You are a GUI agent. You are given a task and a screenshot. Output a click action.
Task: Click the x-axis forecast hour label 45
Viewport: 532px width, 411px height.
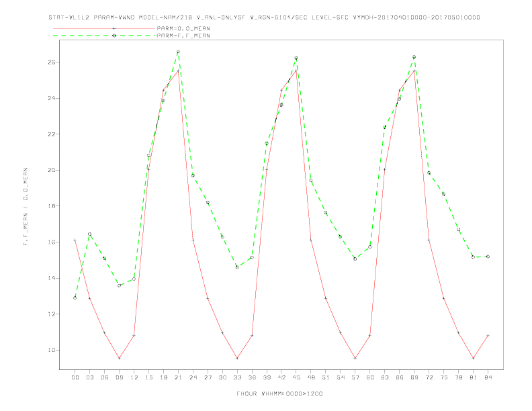coord(296,377)
